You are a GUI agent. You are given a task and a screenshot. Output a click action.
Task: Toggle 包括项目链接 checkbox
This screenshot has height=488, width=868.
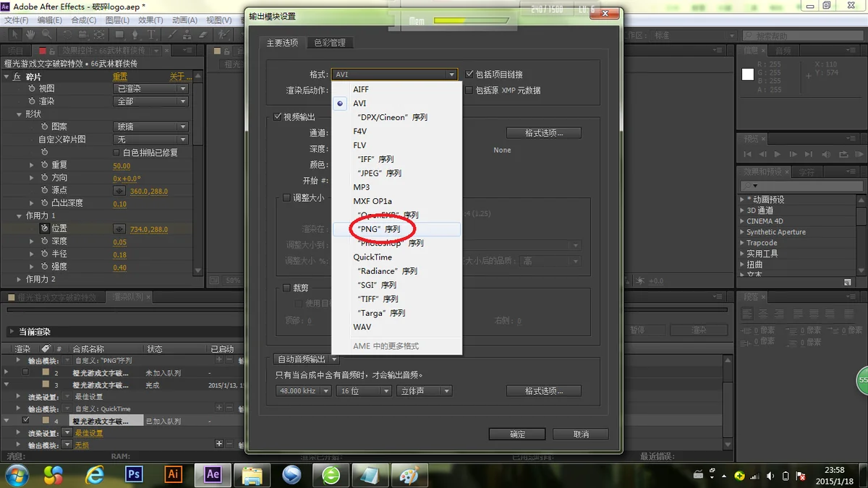470,74
